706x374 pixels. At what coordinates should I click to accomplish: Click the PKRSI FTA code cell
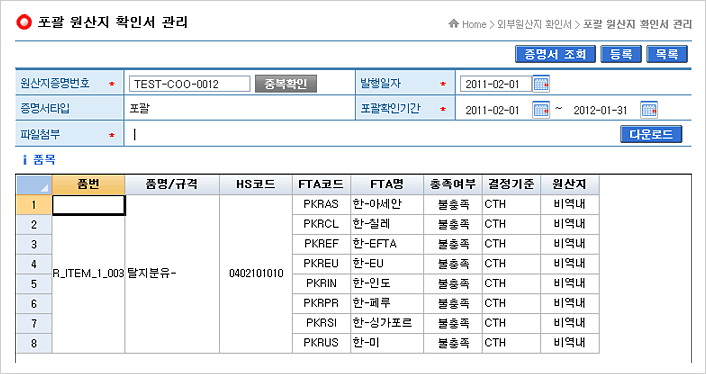[x=321, y=324]
